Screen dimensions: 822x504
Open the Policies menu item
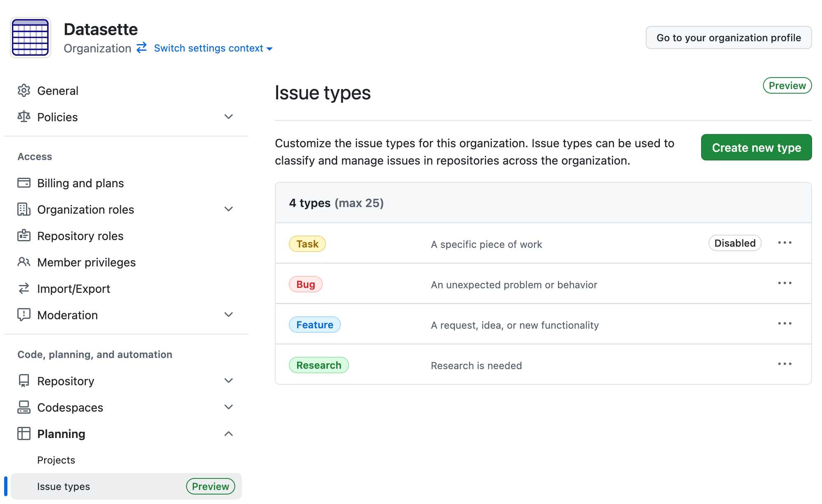tap(57, 117)
